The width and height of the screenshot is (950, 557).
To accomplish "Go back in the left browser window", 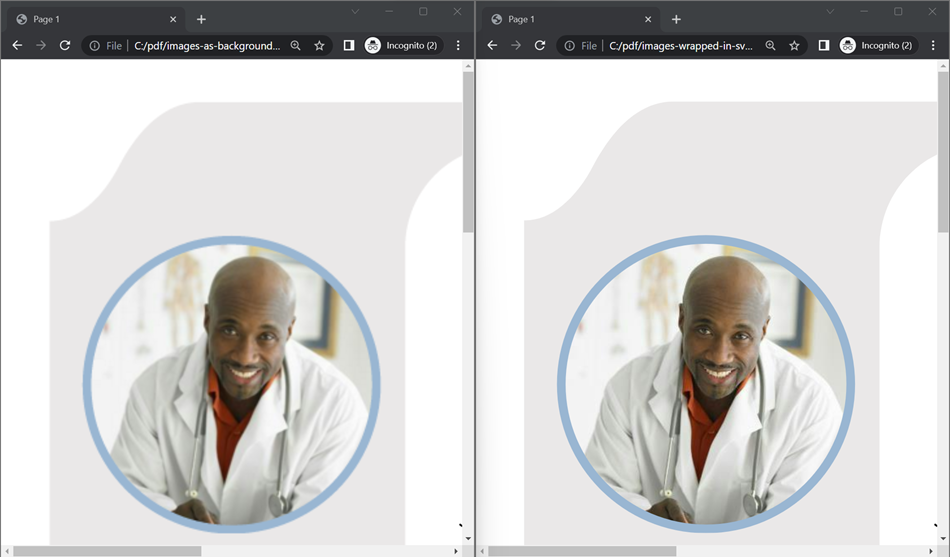I will [x=18, y=45].
